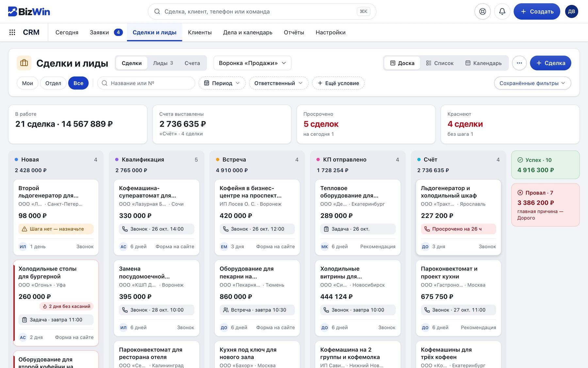Open the Успех · 10 panel
The image size is (588, 368).
(545, 165)
